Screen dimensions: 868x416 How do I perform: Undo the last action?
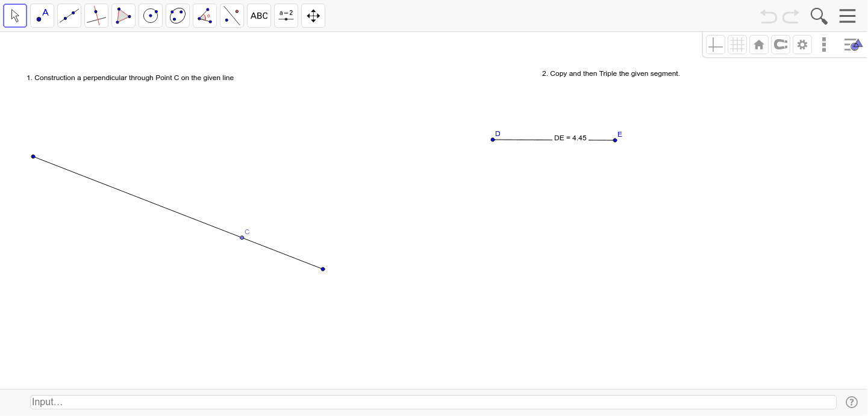[x=769, y=16]
